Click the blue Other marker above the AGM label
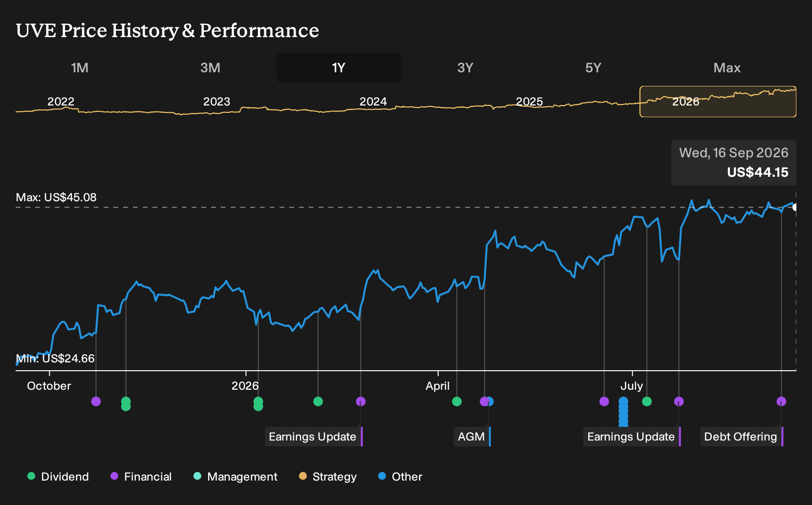 coord(491,401)
